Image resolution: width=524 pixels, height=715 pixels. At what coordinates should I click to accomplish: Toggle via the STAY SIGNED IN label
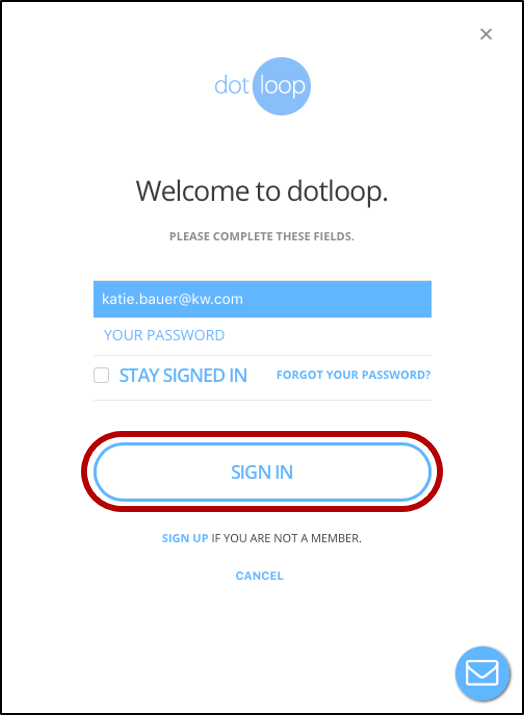point(183,375)
